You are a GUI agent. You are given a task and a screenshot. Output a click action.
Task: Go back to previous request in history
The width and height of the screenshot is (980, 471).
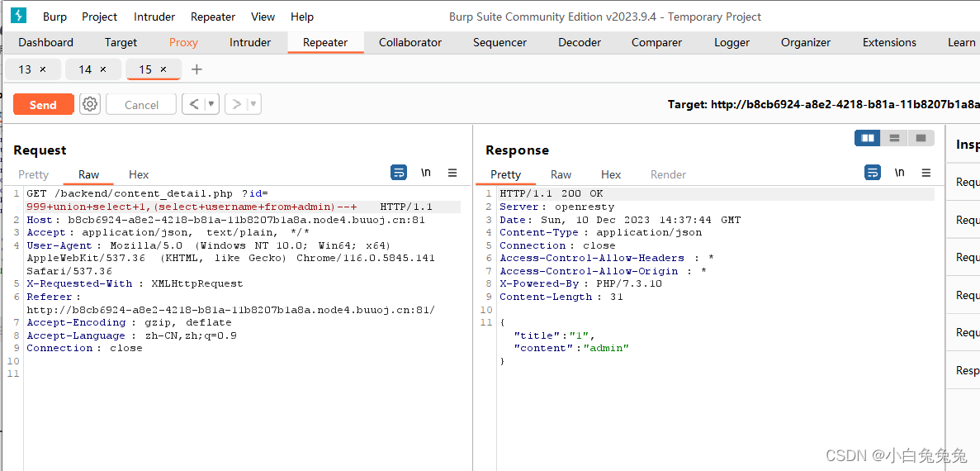pos(194,104)
